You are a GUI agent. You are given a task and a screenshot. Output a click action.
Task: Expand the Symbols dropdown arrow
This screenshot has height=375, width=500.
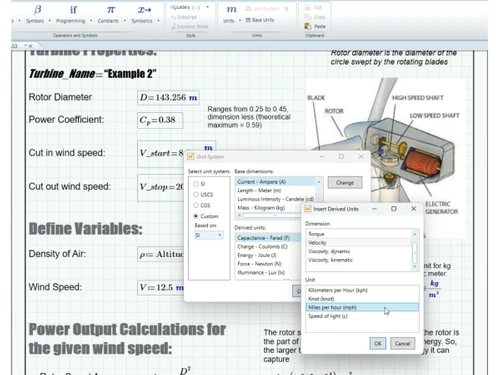coord(50,21)
